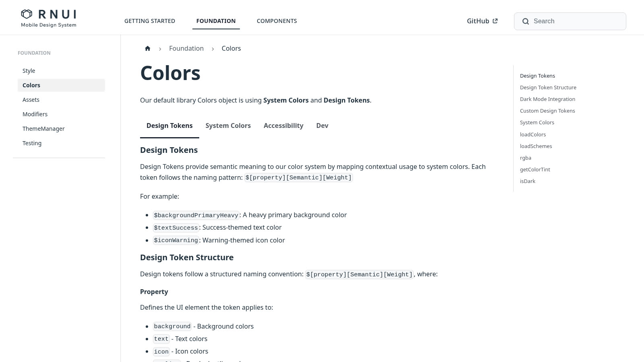Image resolution: width=644 pixels, height=362 pixels.
Task: Open the Modifiers sidebar item
Action: [61, 114]
